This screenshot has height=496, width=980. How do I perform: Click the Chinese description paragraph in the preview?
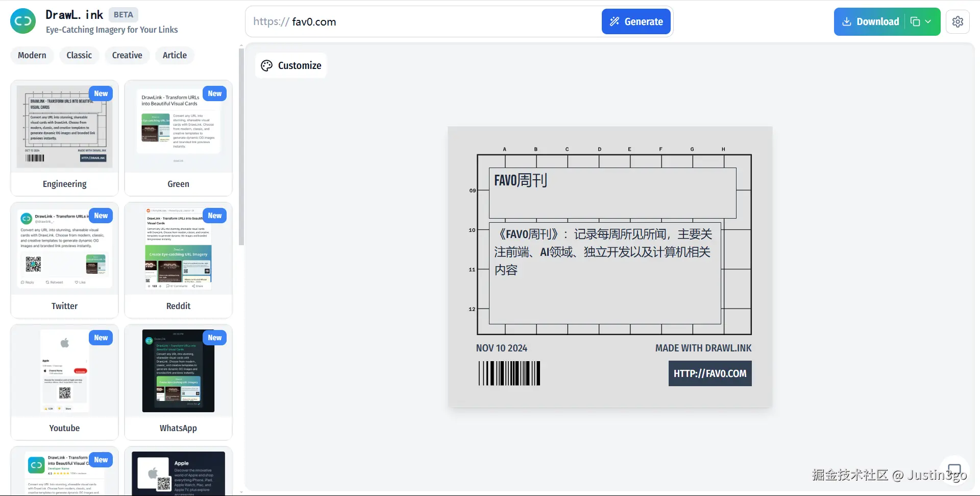coord(603,252)
